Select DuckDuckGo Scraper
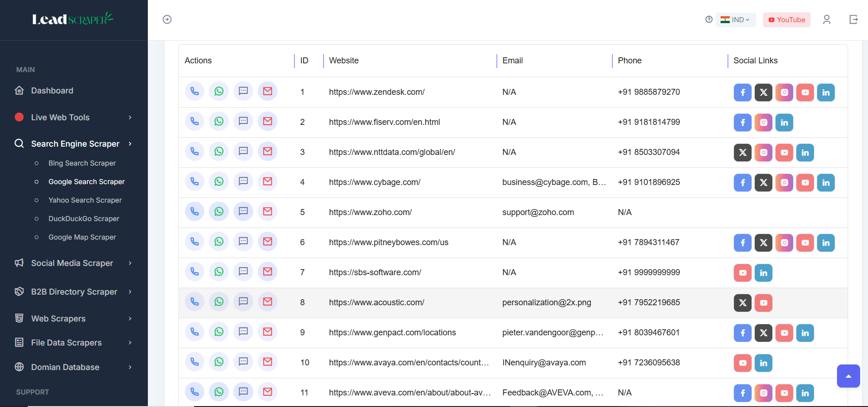868x407 pixels. coord(84,219)
